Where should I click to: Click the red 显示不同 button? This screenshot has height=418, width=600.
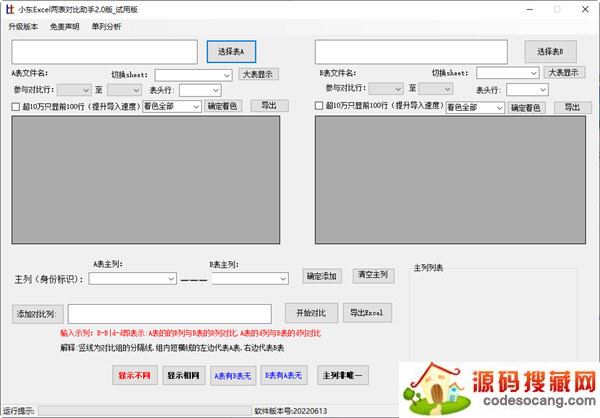(135, 376)
